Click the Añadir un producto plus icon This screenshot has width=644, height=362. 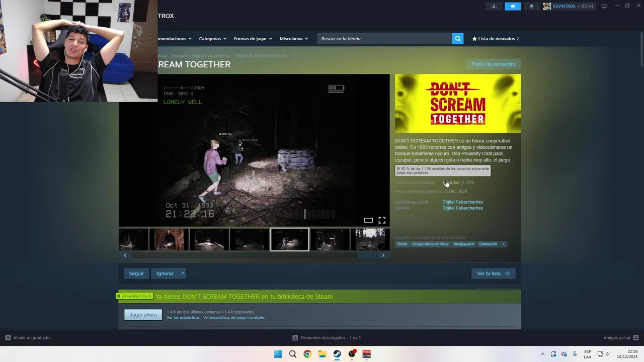(8, 338)
